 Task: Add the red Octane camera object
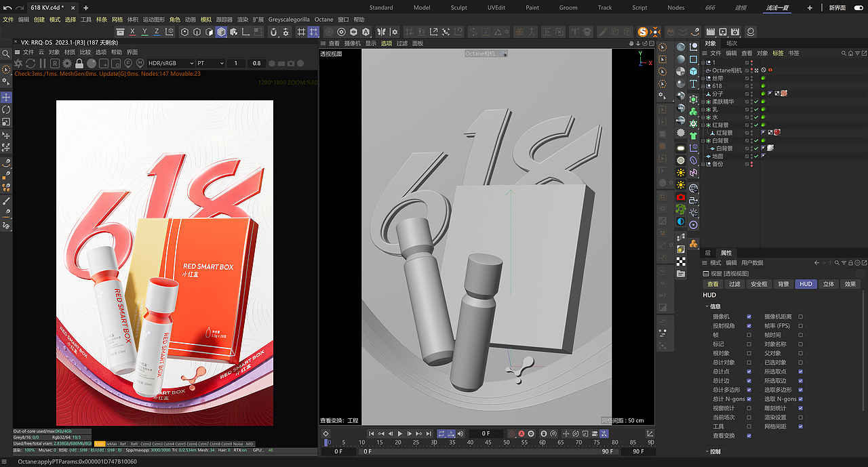pyautogui.click(x=680, y=197)
